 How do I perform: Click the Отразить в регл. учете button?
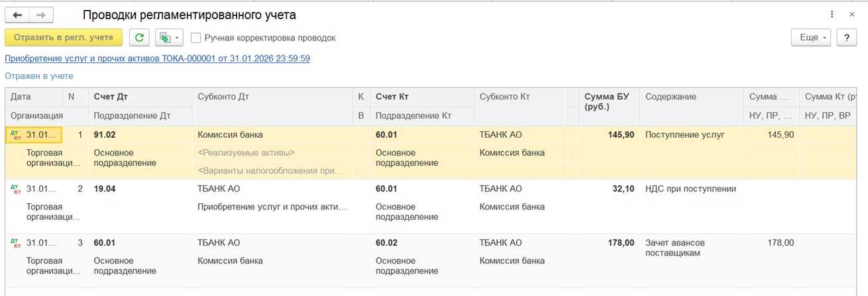click(64, 38)
